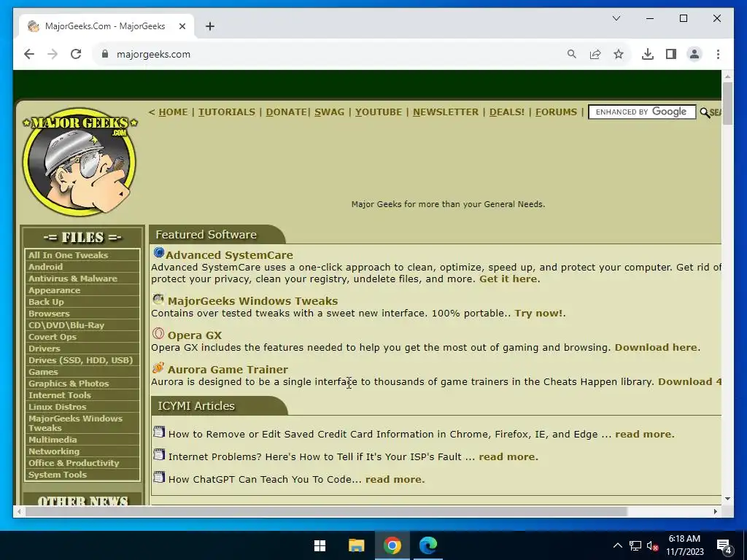This screenshot has height=560, width=747.
Task: Click the icon beside ChatGPT article
Action: 158,477
